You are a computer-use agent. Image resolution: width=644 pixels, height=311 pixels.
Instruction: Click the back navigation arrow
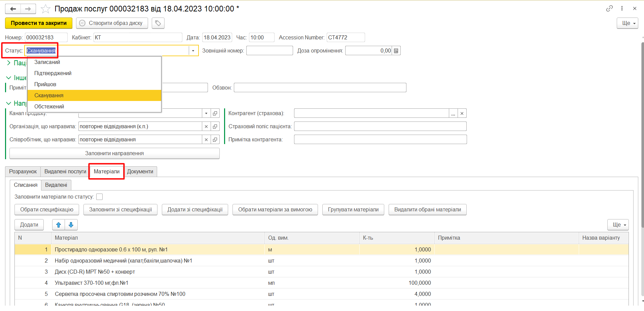[13, 9]
